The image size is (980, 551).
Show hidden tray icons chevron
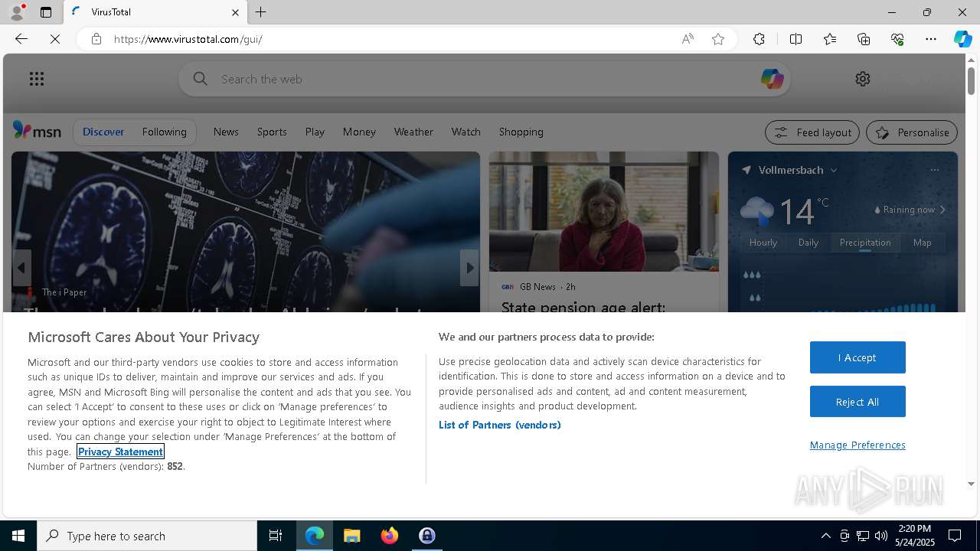coord(825,536)
